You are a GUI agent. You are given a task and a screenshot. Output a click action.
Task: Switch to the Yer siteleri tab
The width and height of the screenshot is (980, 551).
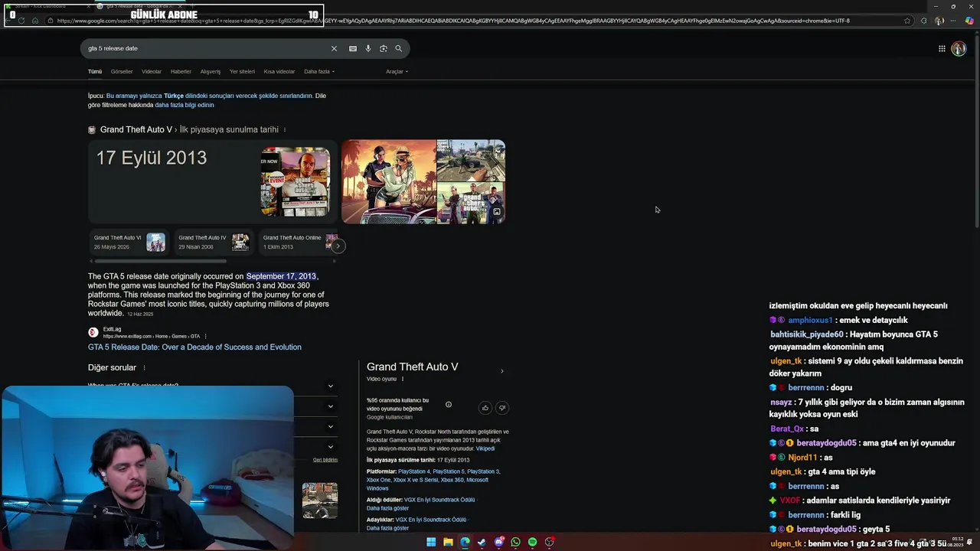click(242, 72)
